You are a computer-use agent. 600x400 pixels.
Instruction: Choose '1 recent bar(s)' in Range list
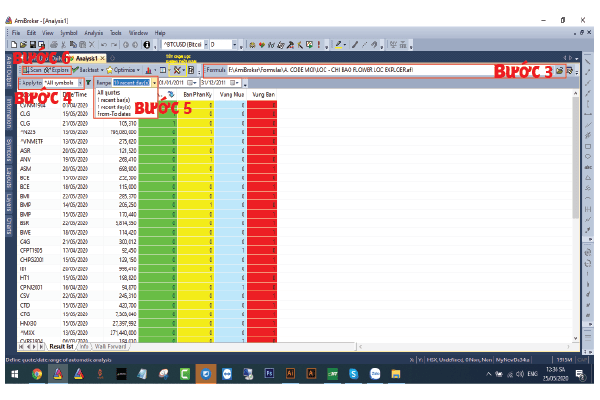click(x=114, y=100)
